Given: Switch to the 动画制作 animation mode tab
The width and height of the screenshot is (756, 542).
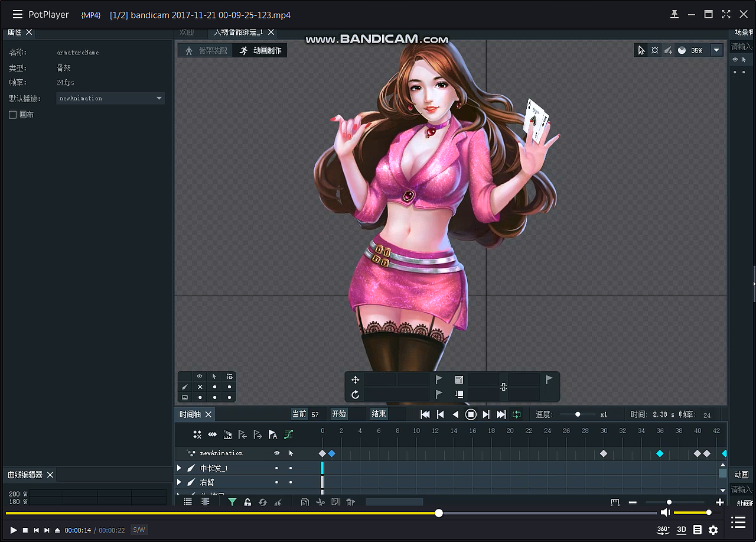Looking at the screenshot, I should point(260,51).
